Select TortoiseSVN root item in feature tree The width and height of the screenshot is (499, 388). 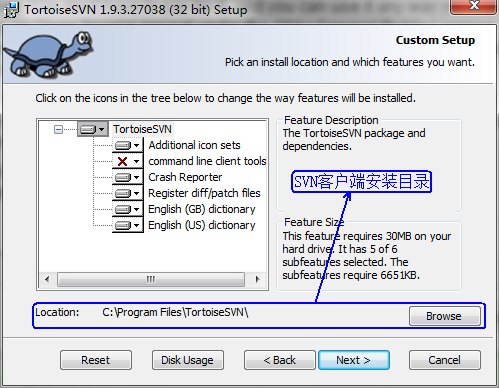[x=142, y=129]
